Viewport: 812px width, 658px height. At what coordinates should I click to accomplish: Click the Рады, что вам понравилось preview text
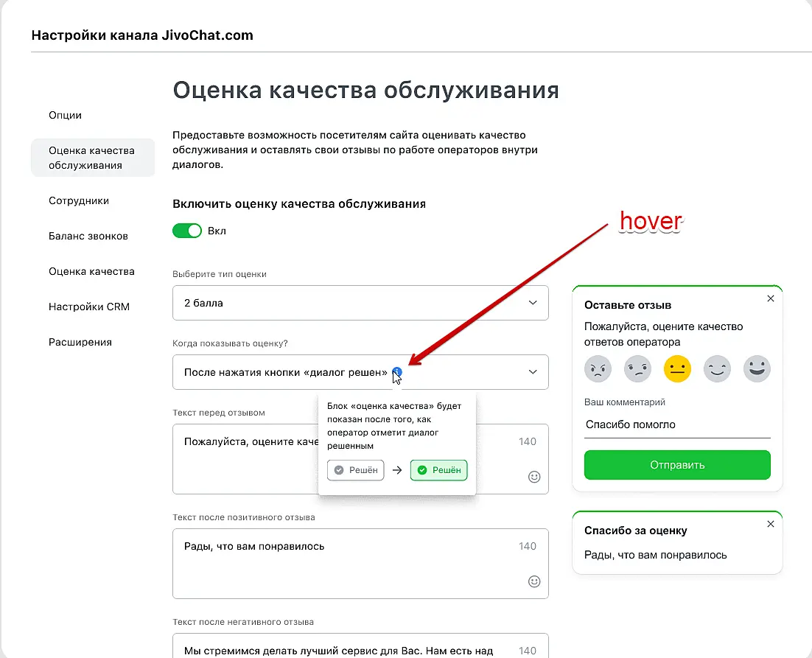(x=656, y=555)
